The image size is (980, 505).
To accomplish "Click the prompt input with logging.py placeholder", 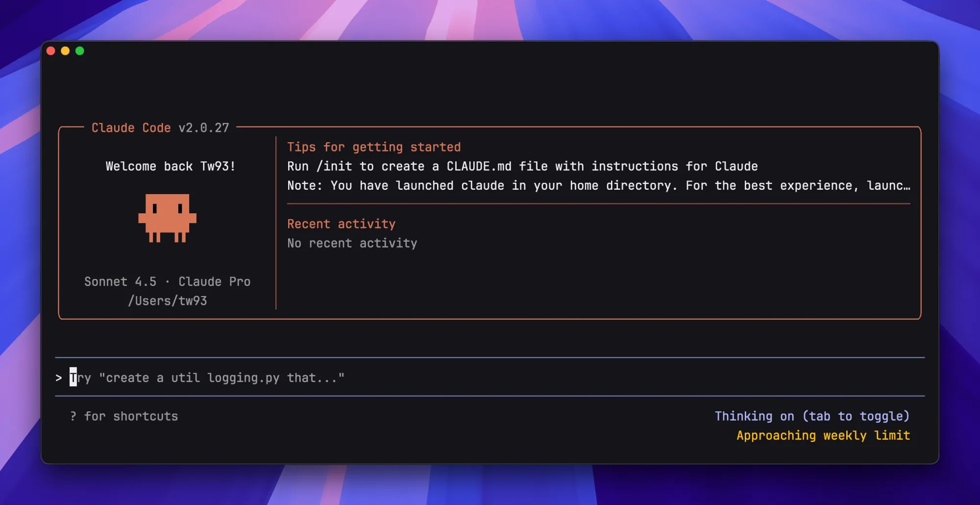I will coord(221,378).
